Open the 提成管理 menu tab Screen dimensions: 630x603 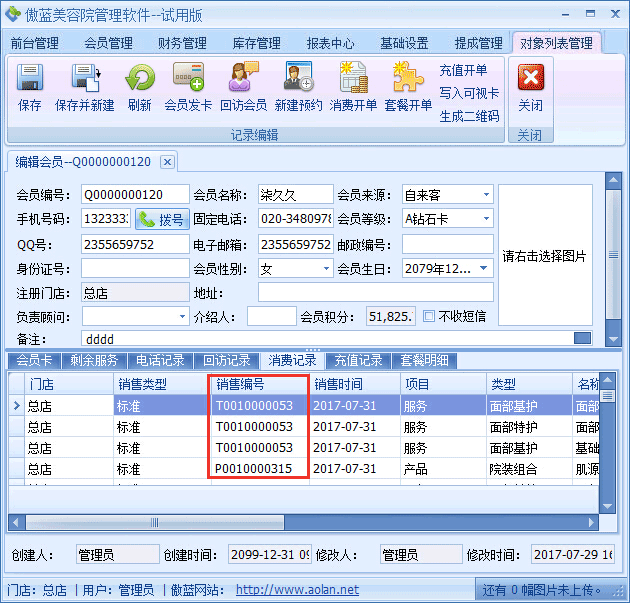tap(478, 43)
